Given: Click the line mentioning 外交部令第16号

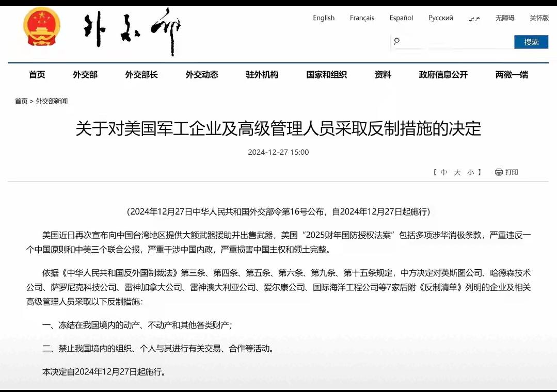Looking at the screenshot, I should [x=278, y=211].
